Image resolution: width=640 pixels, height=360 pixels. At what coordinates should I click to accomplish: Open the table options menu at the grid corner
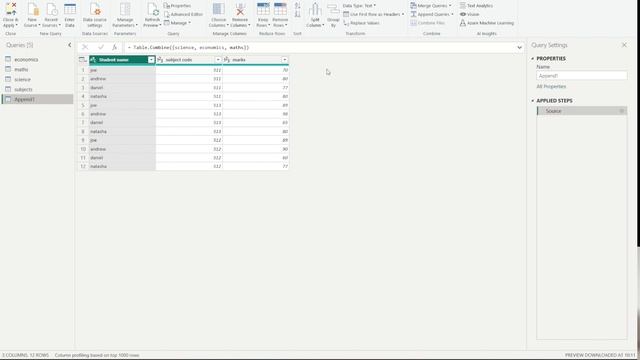pos(83,60)
